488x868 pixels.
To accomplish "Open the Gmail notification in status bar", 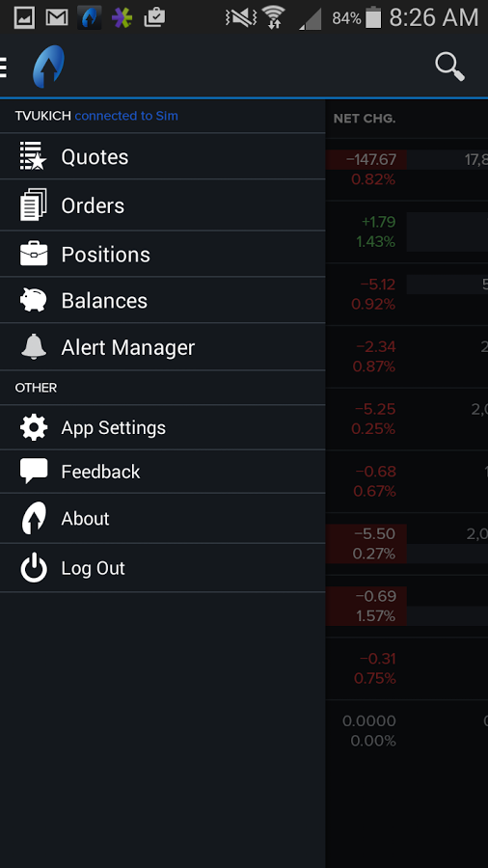I will click(57, 17).
